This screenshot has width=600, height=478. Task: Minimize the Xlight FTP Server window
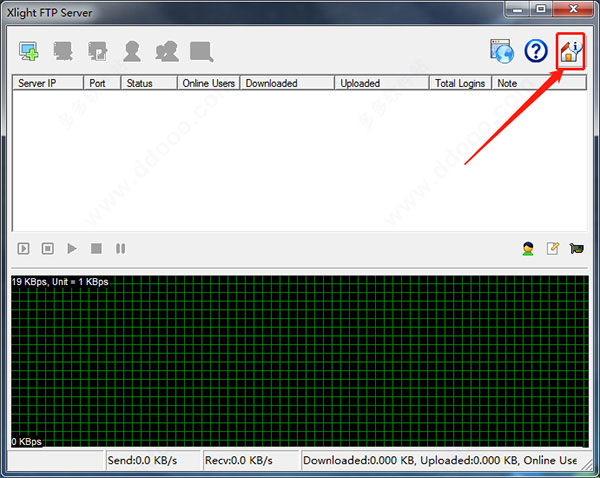517,9
